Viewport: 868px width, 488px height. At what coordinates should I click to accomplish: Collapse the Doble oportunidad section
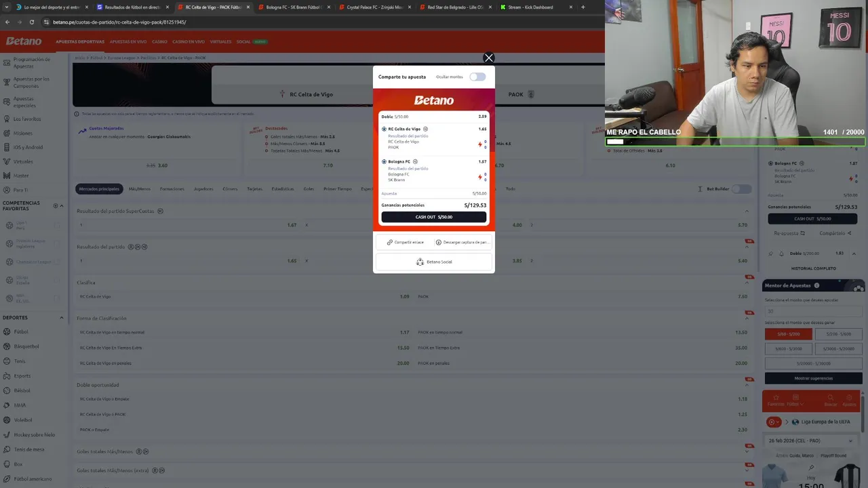point(747,385)
